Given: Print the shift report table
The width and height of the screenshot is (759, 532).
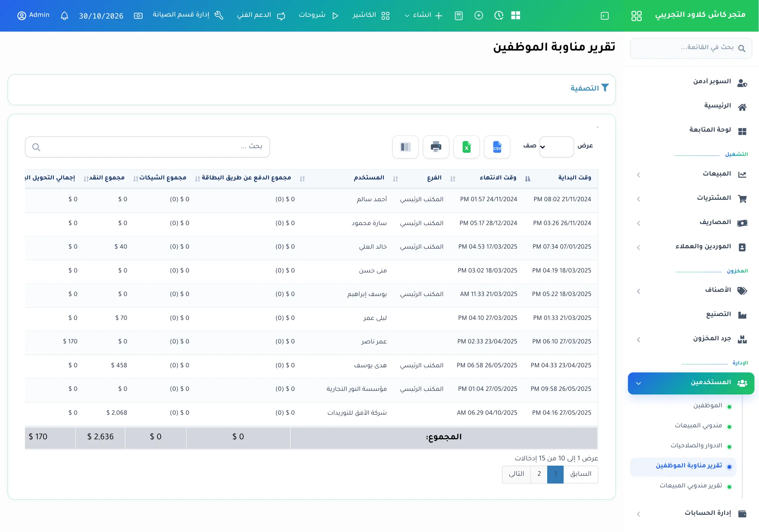Looking at the screenshot, I should click(x=436, y=147).
